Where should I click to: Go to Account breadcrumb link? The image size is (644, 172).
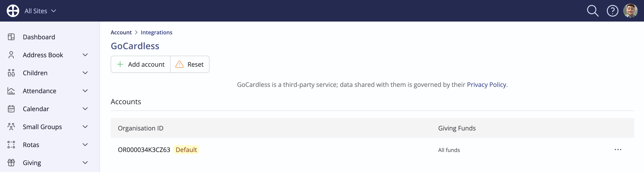point(121,32)
